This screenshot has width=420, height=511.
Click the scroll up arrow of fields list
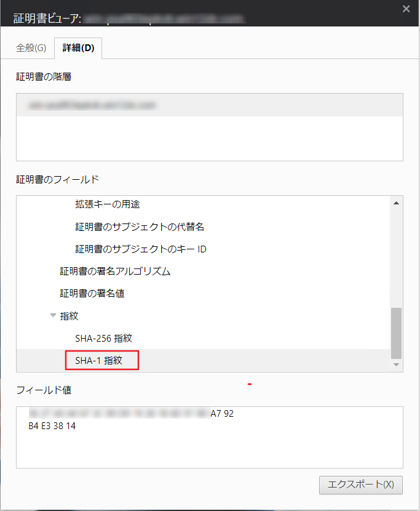pos(396,203)
